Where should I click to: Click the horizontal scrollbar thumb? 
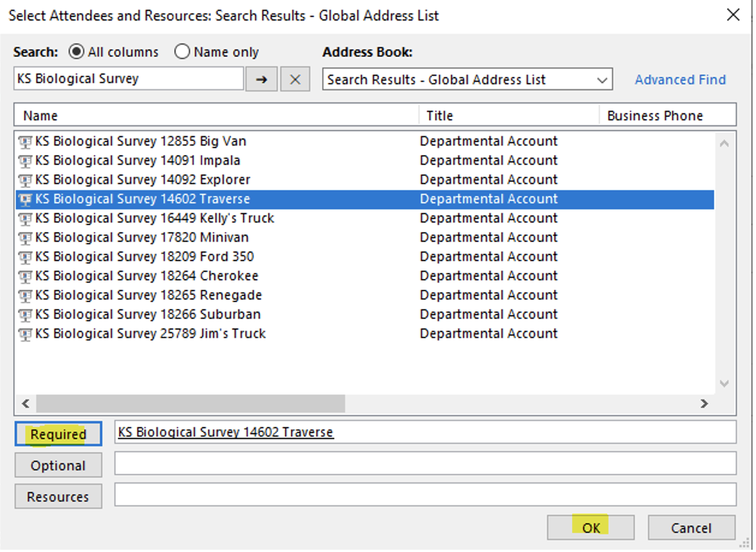coord(190,403)
